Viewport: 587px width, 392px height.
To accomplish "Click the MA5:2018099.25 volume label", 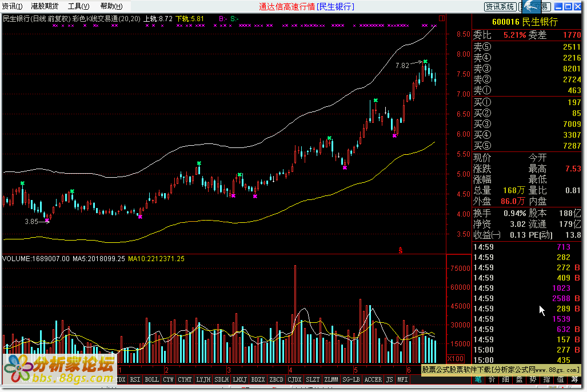I will [x=98, y=259].
